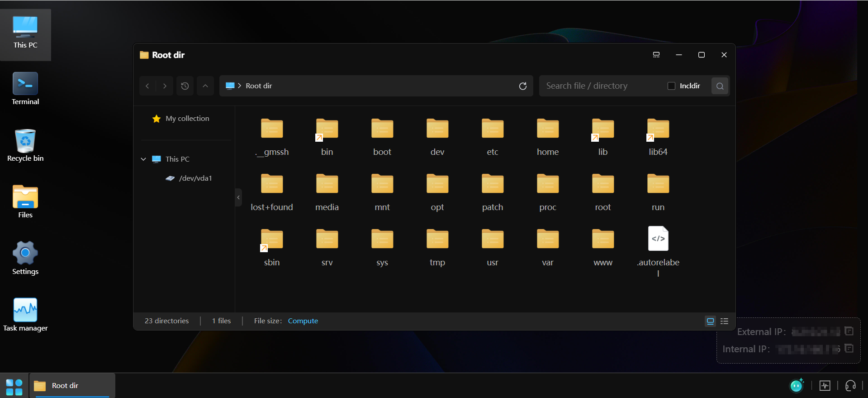
Task: Open the Settings desktop icon
Action: click(x=25, y=259)
